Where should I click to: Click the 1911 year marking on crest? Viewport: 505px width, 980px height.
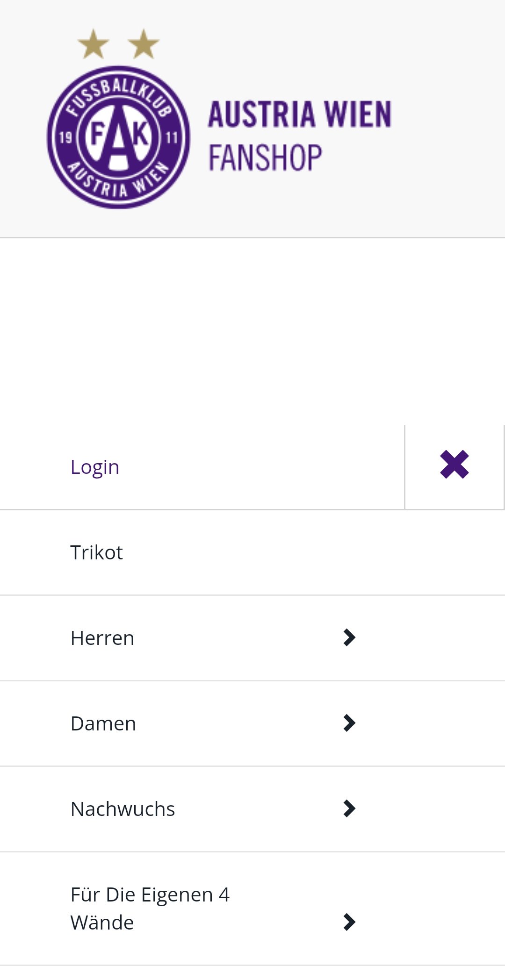(x=118, y=137)
